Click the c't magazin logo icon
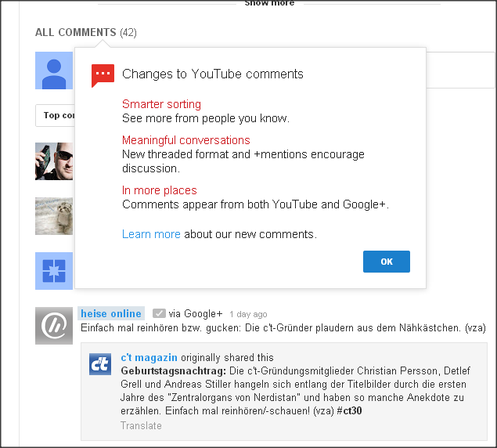 pos(100,364)
